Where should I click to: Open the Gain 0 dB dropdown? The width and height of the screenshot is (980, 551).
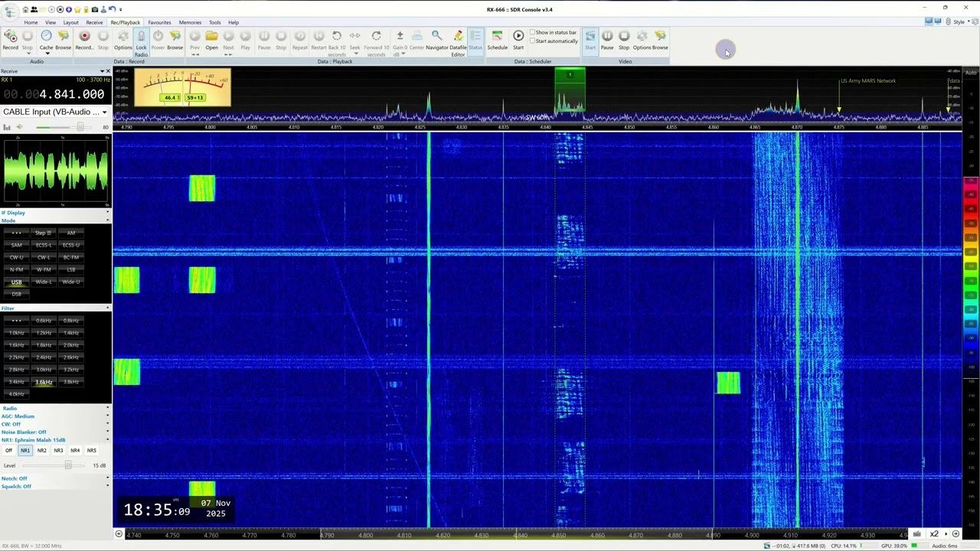click(x=400, y=43)
